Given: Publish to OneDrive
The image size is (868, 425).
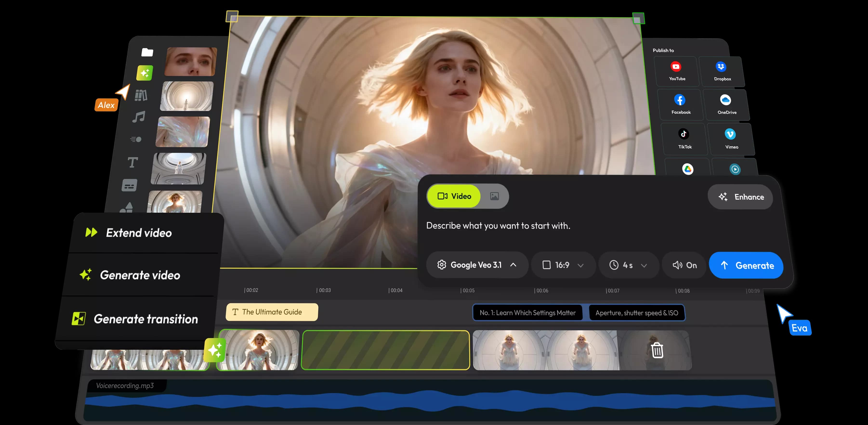Looking at the screenshot, I should tap(726, 105).
